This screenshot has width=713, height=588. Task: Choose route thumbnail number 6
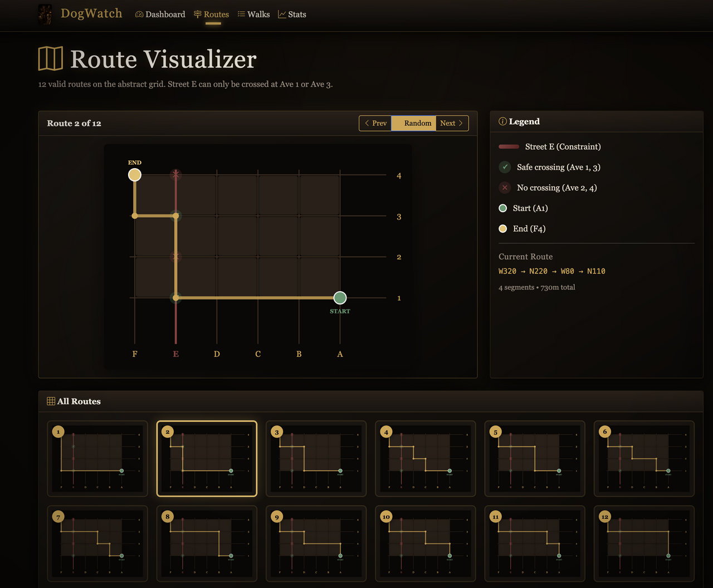pyautogui.click(x=644, y=459)
